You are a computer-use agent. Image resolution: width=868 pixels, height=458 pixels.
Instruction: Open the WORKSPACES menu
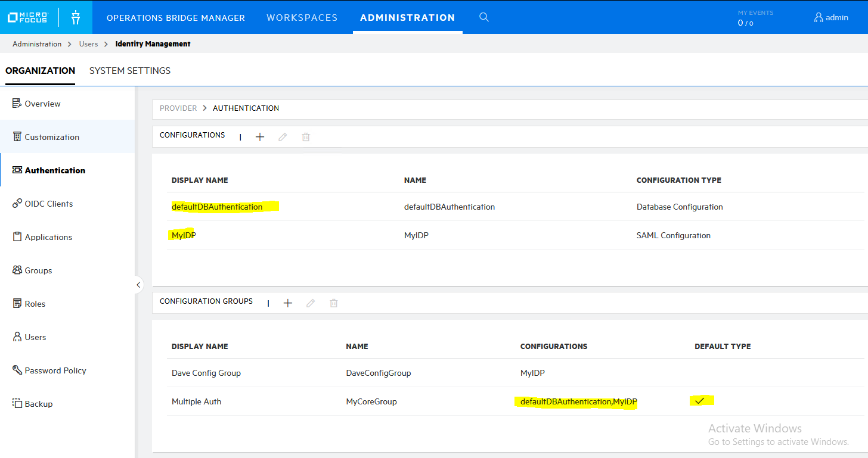(x=302, y=17)
